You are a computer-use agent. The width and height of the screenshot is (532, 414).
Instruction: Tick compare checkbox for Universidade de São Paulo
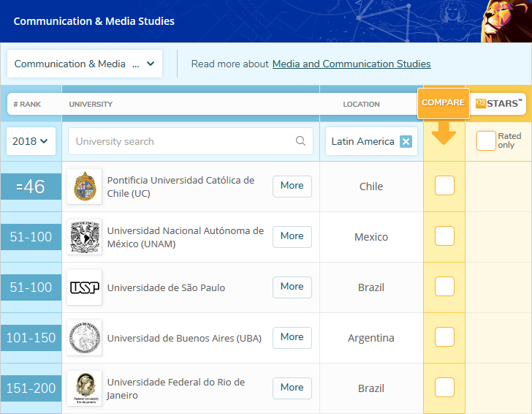(x=444, y=287)
